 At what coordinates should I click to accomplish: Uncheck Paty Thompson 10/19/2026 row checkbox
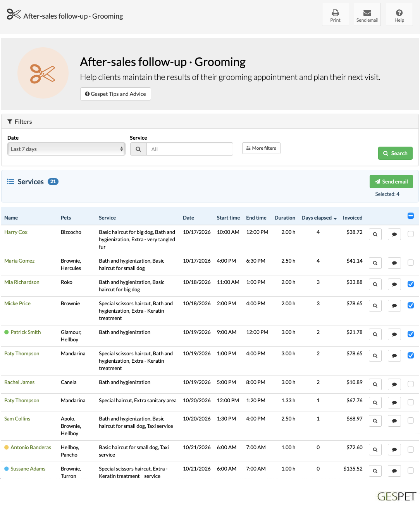tap(411, 355)
